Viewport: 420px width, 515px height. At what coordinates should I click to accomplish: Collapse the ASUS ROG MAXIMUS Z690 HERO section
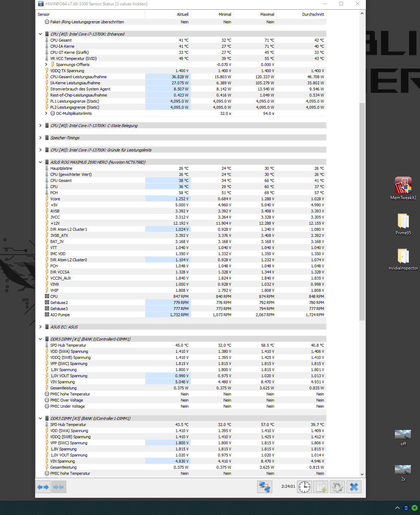(40, 162)
